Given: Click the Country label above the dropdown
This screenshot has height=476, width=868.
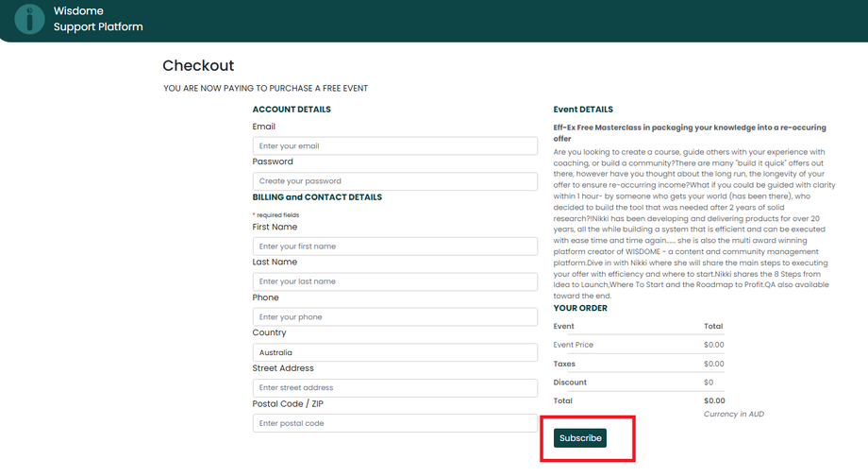Looking at the screenshot, I should click(x=270, y=332).
